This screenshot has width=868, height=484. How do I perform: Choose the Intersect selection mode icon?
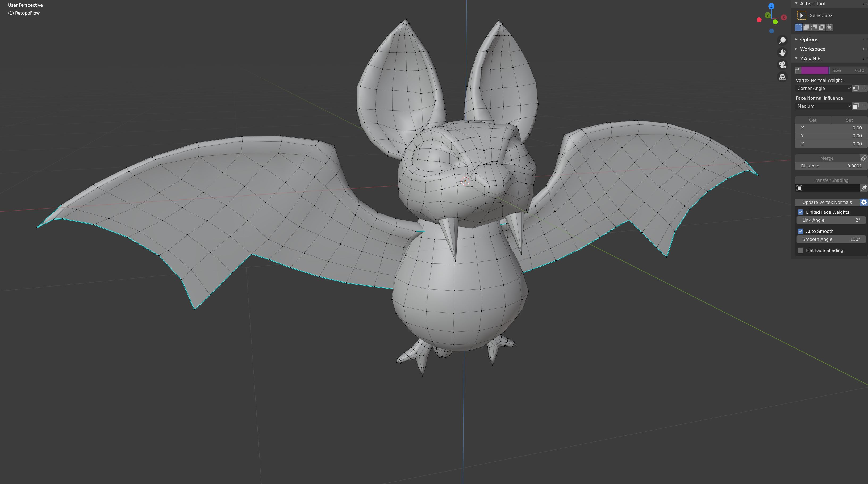830,27
